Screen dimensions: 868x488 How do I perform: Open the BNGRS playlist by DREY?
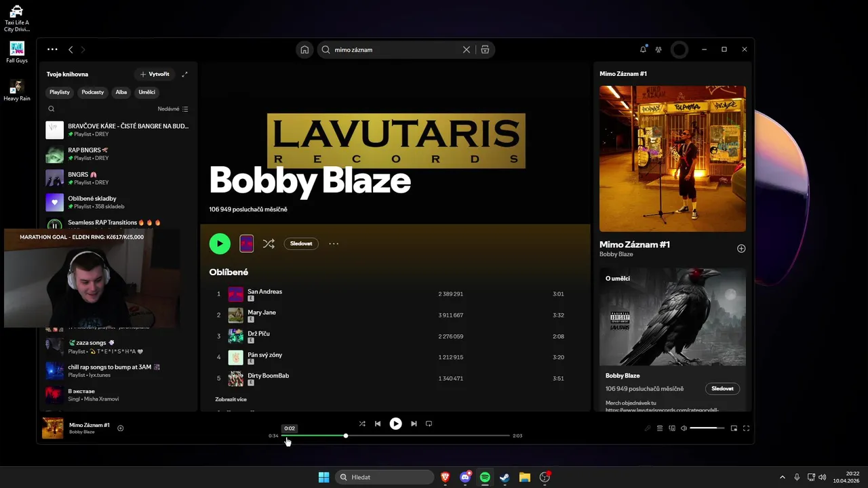click(118, 178)
